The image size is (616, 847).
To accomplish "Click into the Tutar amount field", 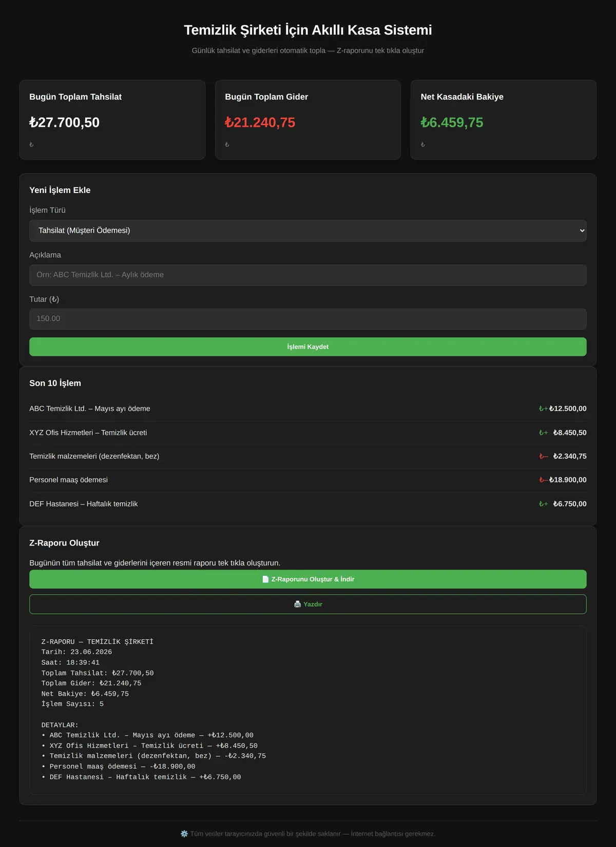I will [x=308, y=319].
